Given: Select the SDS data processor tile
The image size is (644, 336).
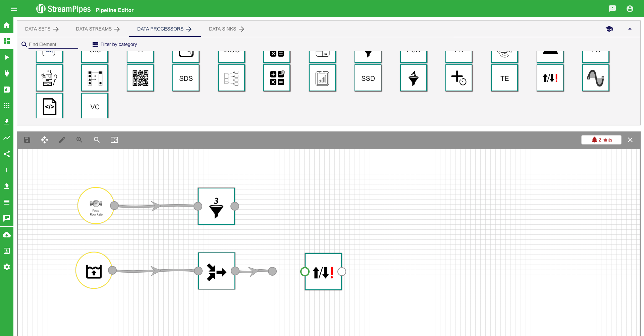Looking at the screenshot, I should (x=186, y=78).
